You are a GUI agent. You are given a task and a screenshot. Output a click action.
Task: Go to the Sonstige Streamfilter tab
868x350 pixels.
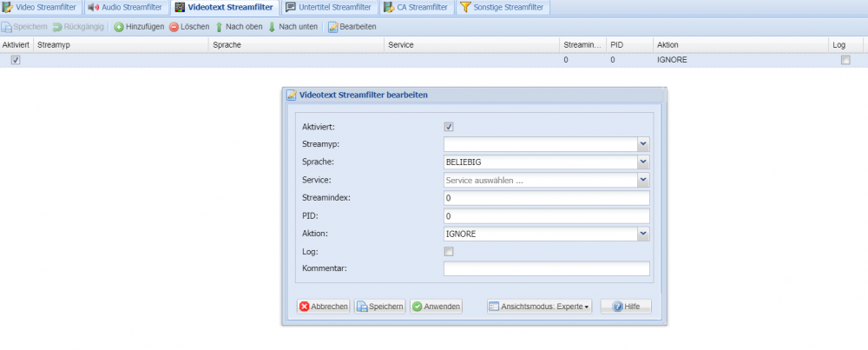tap(503, 8)
